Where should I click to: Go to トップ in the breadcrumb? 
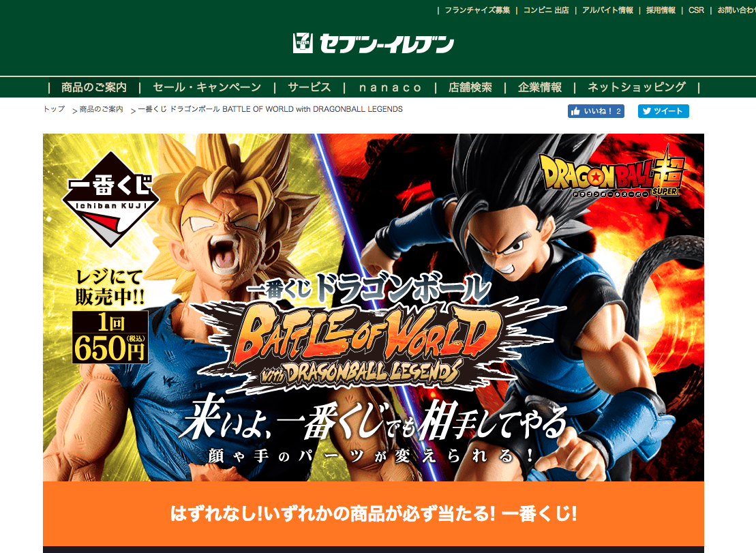[54, 109]
